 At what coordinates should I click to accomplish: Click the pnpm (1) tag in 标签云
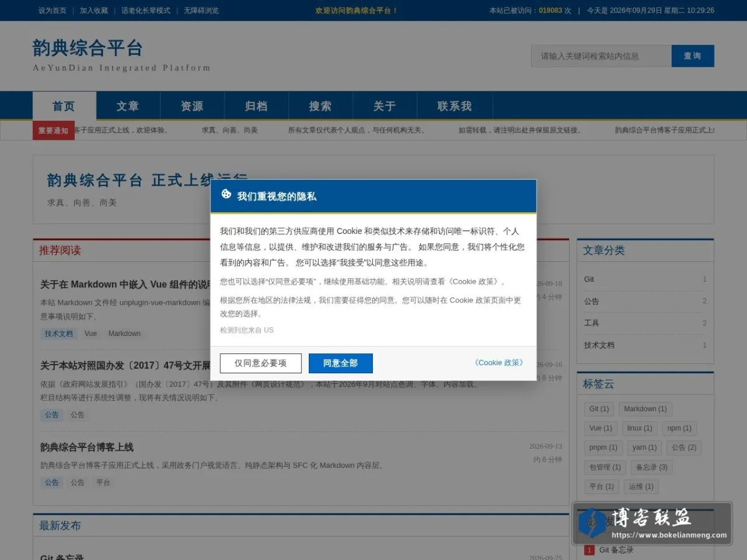point(603,447)
